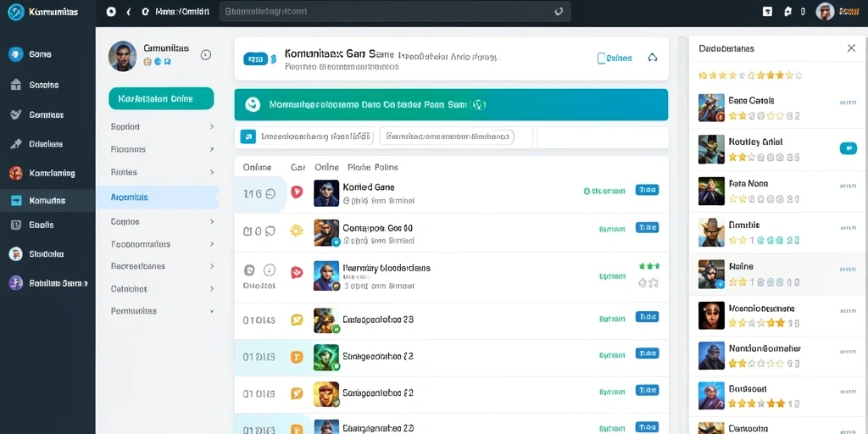Set the star rating at top of Dadoderianas panel
This screenshot has width=868, height=434.
click(750, 75)
